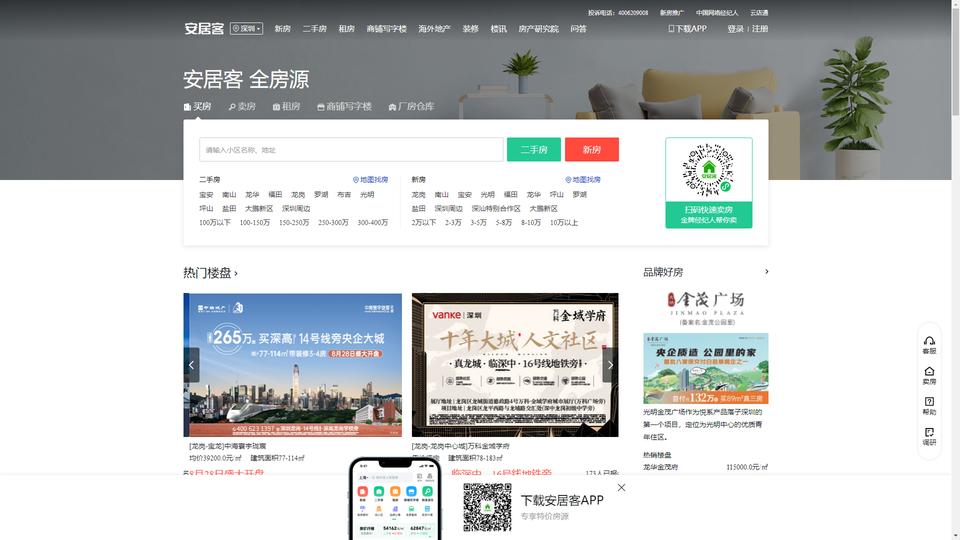Select the 卖房 search tab
This screenshot has height=540, width=960.
coord(242,107)
